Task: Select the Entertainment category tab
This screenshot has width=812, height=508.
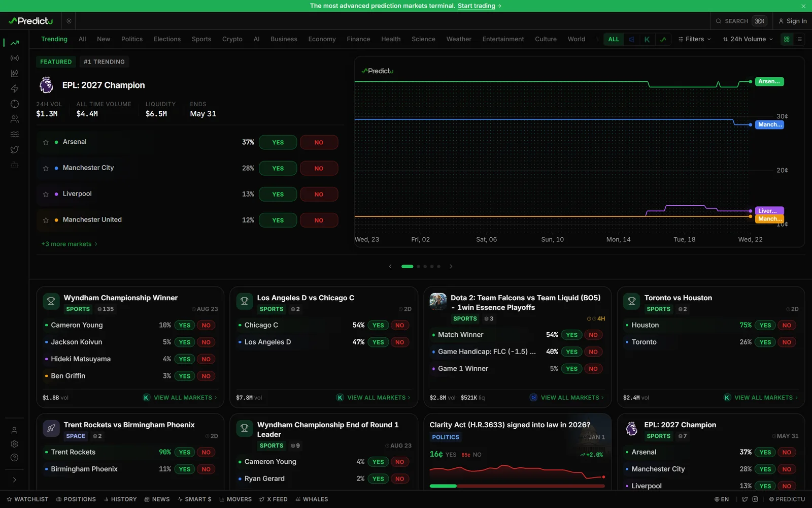Action: pyautogui.click(x=503, y=39)
